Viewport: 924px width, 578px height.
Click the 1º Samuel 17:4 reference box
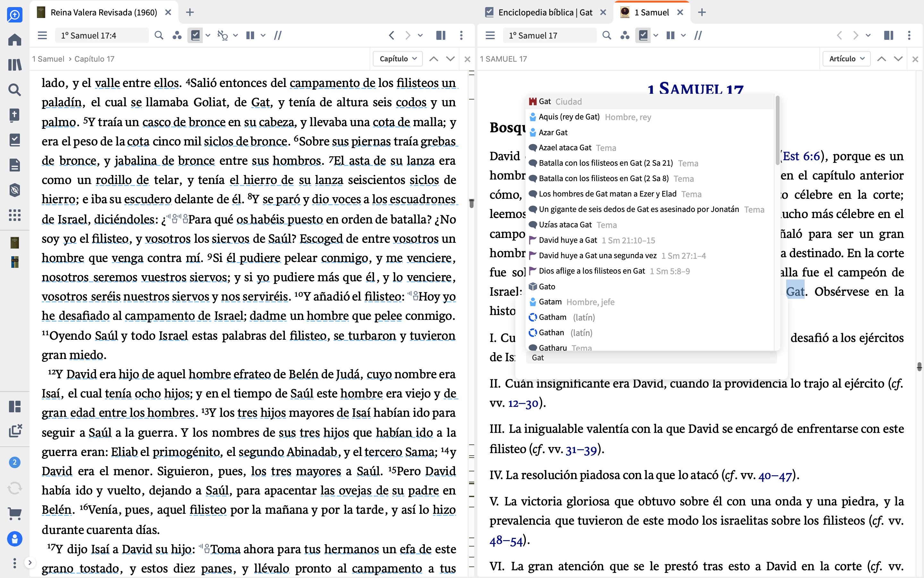point(102,36)
